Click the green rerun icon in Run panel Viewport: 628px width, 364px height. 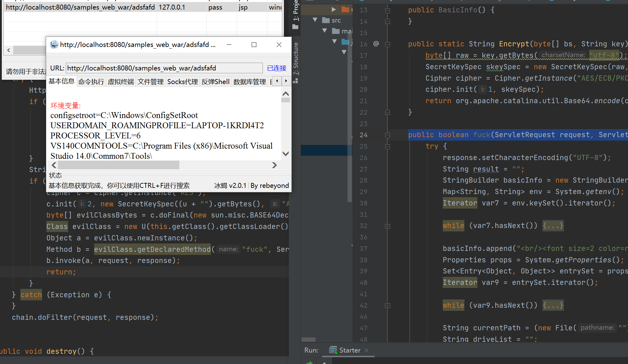309,362
